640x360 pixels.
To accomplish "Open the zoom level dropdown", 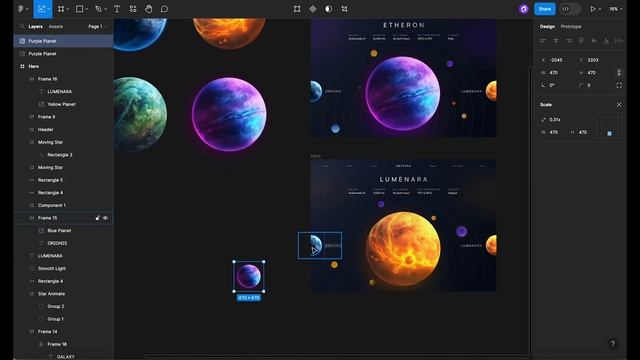I will tap(616, 9).
